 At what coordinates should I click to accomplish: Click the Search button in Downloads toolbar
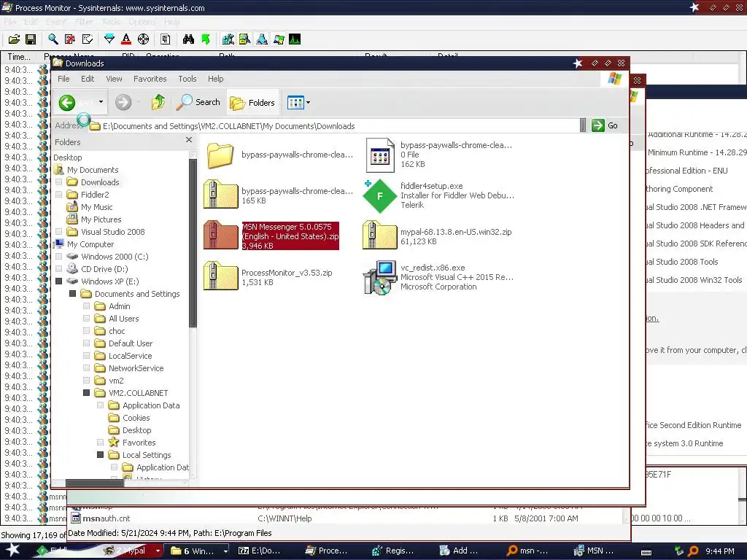(198, 102)
